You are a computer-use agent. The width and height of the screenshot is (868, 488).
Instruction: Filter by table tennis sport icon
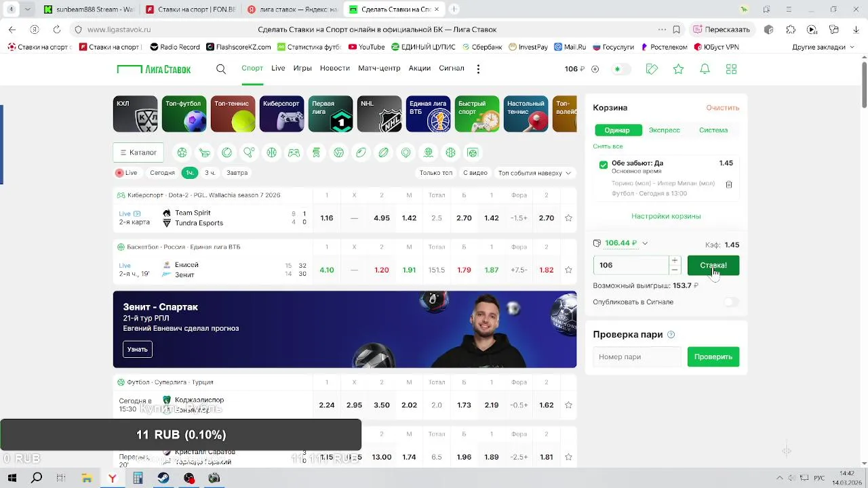(x=249, y=152)
